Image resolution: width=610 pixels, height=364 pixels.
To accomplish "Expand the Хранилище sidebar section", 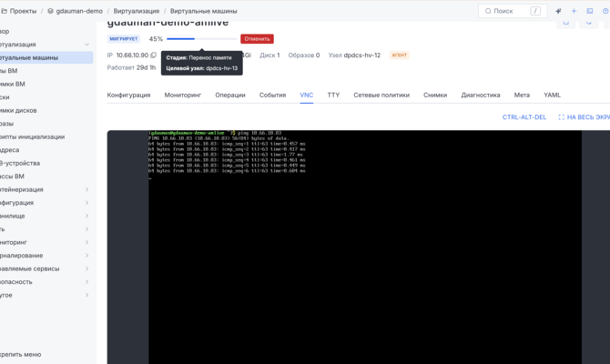I will click(x=86, y=216).
